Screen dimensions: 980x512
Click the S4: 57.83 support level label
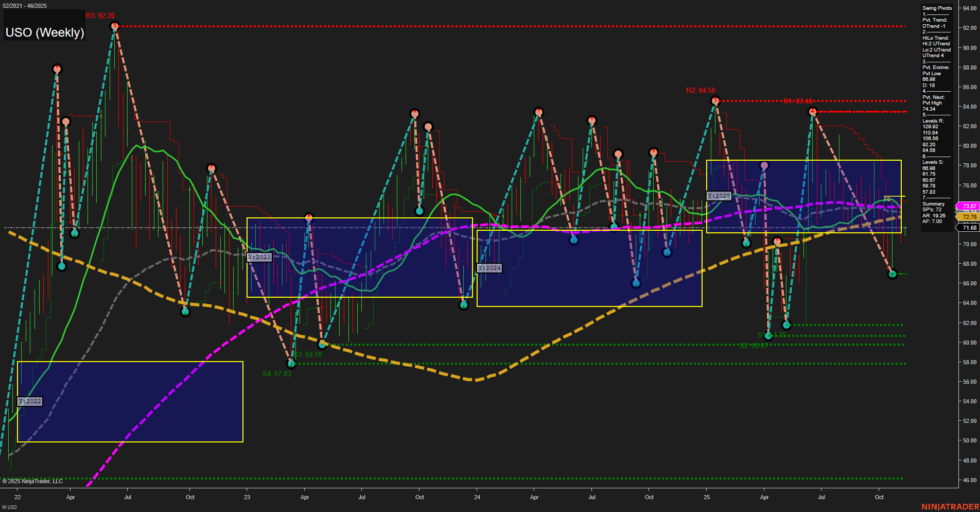tap(277, 373)
